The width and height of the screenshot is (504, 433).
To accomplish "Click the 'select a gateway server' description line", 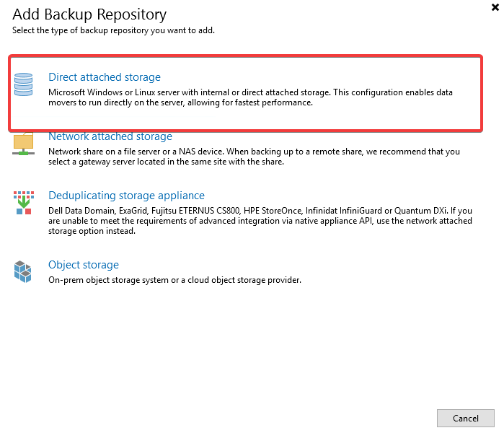I will tap(166, 162).
